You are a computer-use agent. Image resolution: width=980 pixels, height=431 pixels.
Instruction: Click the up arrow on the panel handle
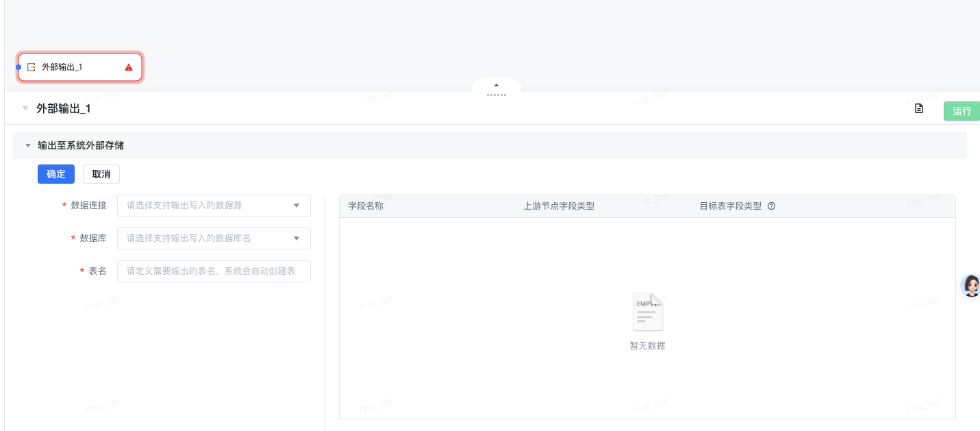coord(497,85)
